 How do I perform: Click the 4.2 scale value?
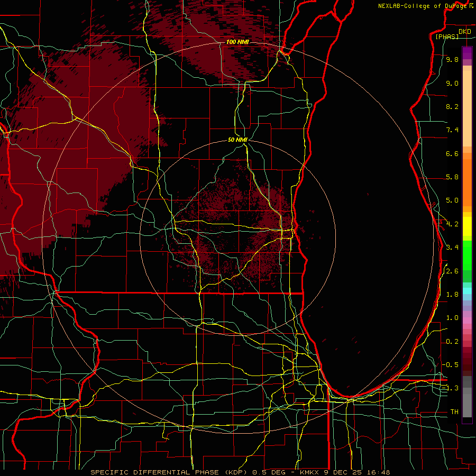tap(452, 224)
